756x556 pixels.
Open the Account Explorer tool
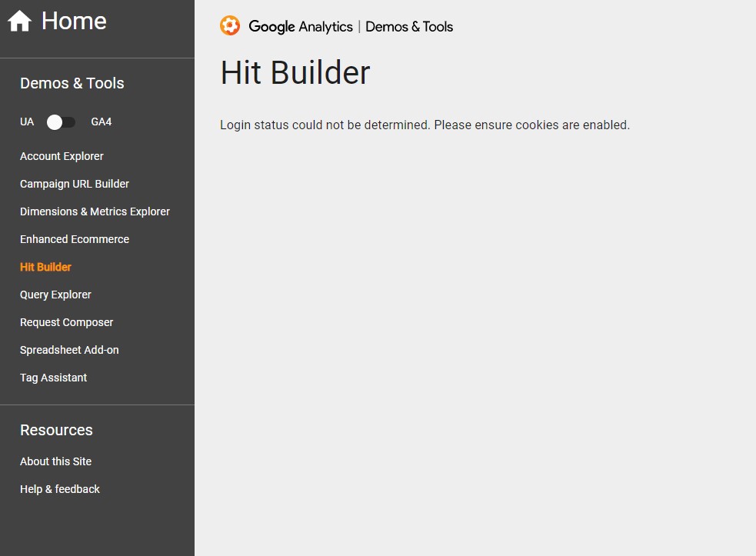62,156
